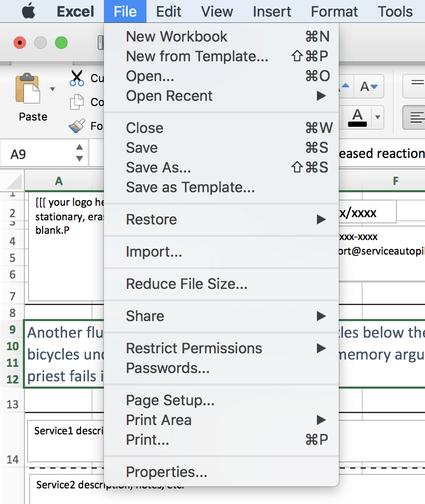Expand the Share submenu
425x504 pixels.
[221, 316]
